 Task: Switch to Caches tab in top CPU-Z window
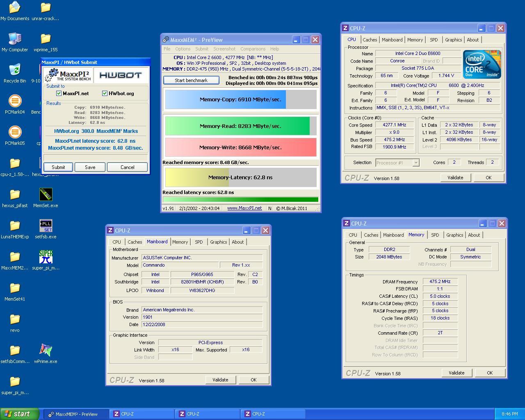370,40
